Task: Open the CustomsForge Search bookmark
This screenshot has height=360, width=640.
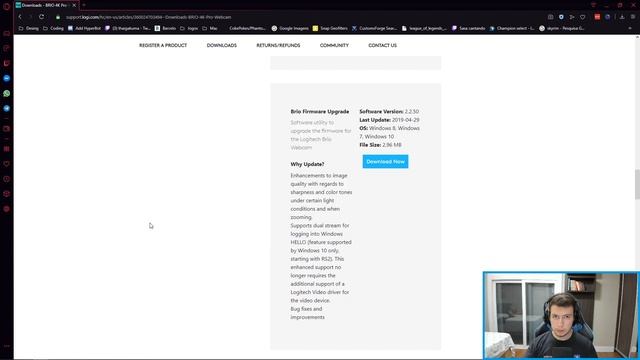Action: 374,28
